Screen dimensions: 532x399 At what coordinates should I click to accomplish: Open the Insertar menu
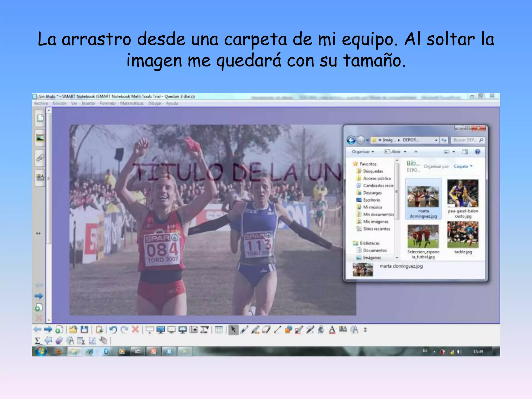88,103
